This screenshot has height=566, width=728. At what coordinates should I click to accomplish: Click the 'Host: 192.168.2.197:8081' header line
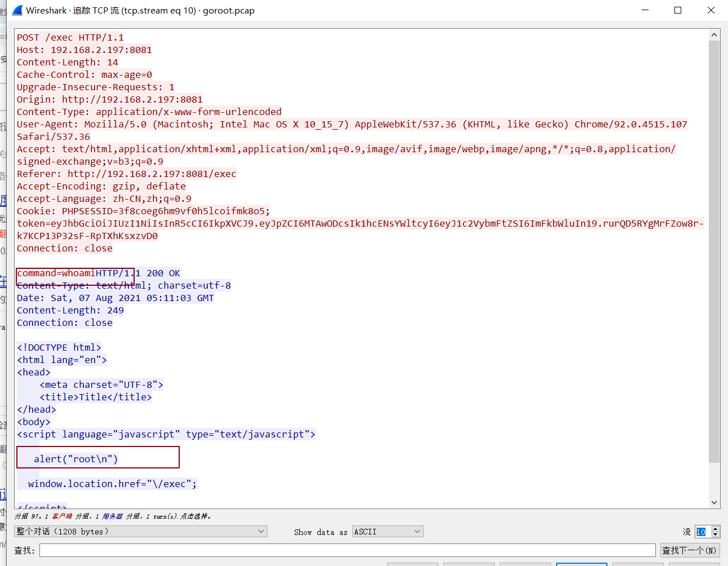(x=85, y=50)
